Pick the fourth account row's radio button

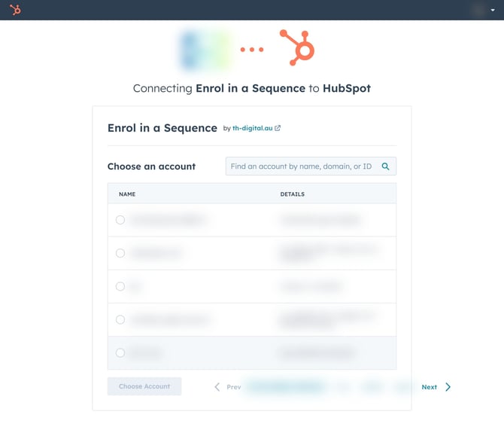coord(120,319)
